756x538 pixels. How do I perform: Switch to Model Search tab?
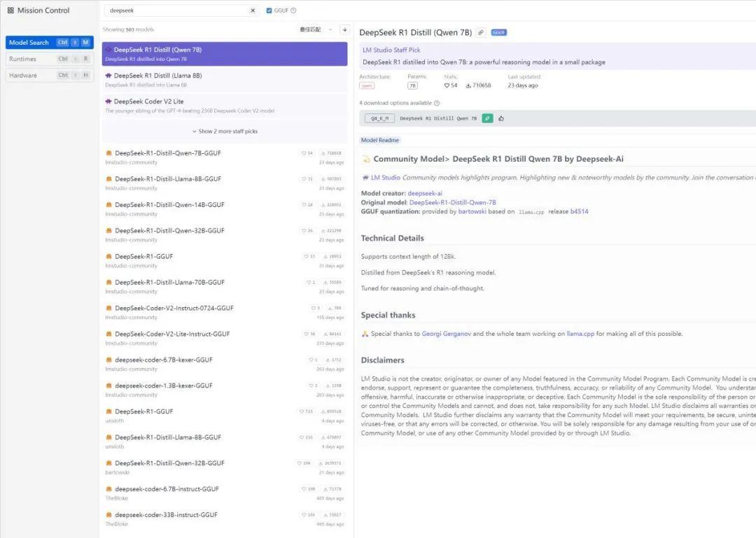[x=49, y=43]
